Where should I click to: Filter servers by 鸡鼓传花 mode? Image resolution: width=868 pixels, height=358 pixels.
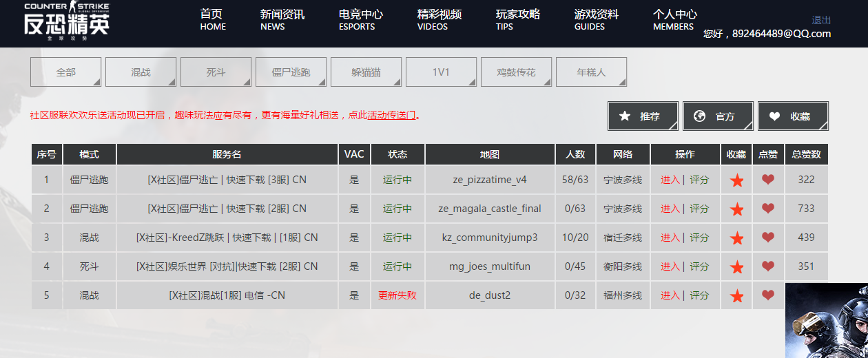517,72
